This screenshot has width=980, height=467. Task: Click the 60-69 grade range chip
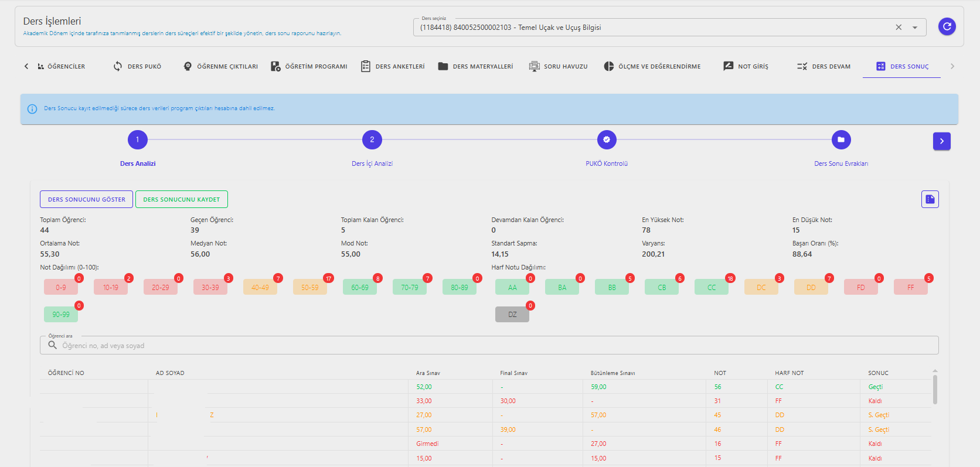click(x=360, y=287)
